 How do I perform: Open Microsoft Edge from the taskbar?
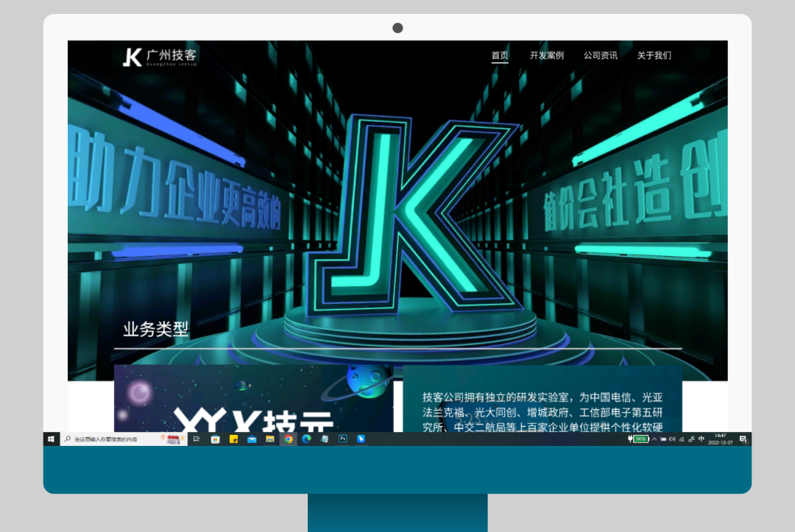306,439
